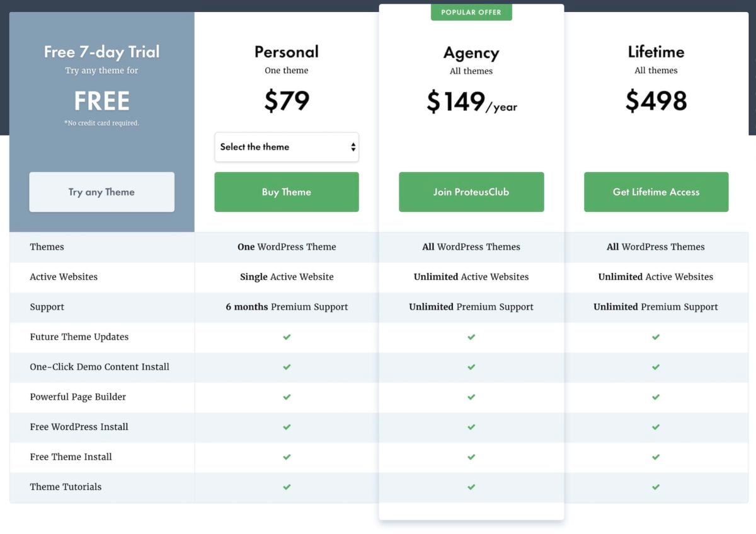Click the Lifetime plan heading
Image resolution: width=756 pixels, height=534 pixels.
(x=656, y=52)
